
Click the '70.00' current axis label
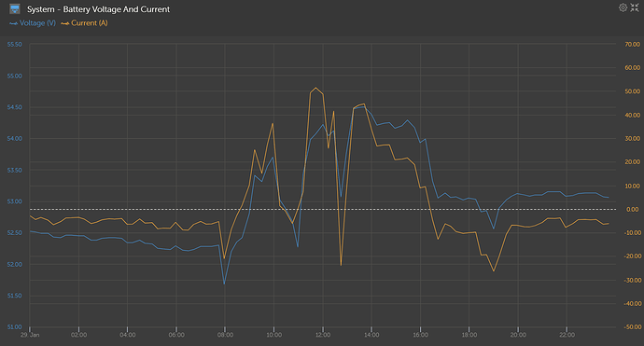click(x=633, y=45)
